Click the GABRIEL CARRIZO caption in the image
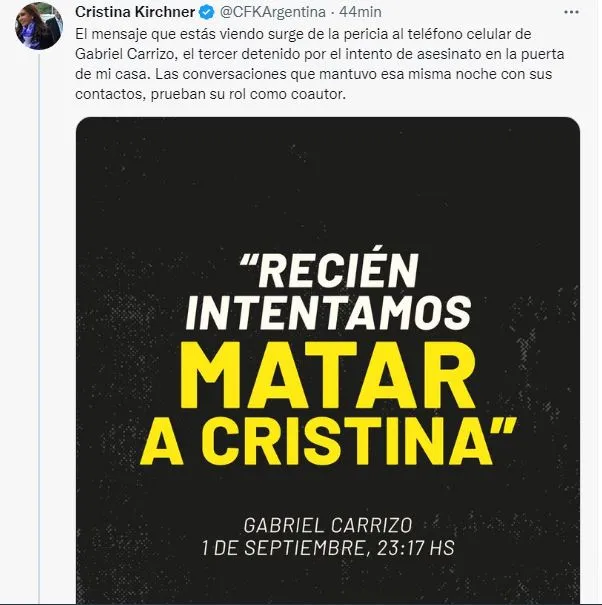Image resolution: width=602 pixels, height=605 pixels. point(328,526)
